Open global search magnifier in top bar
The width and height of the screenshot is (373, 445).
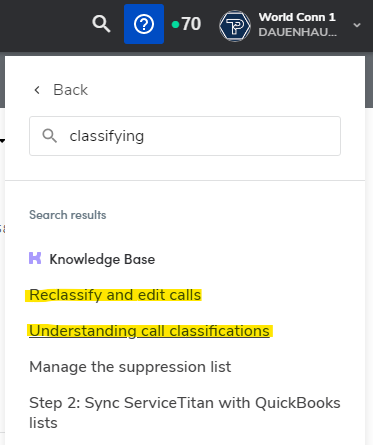[101, 24]
